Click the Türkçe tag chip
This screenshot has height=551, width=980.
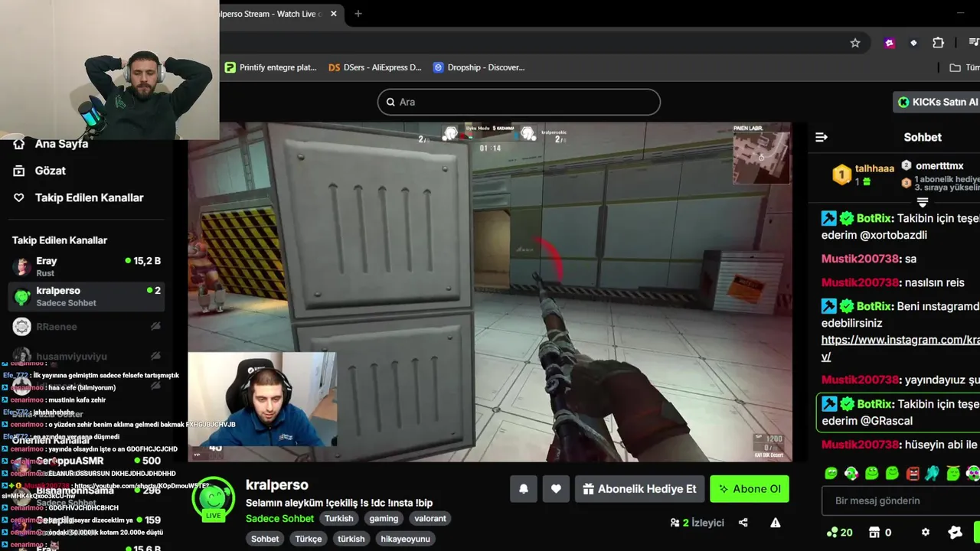[x=309, y=539]
